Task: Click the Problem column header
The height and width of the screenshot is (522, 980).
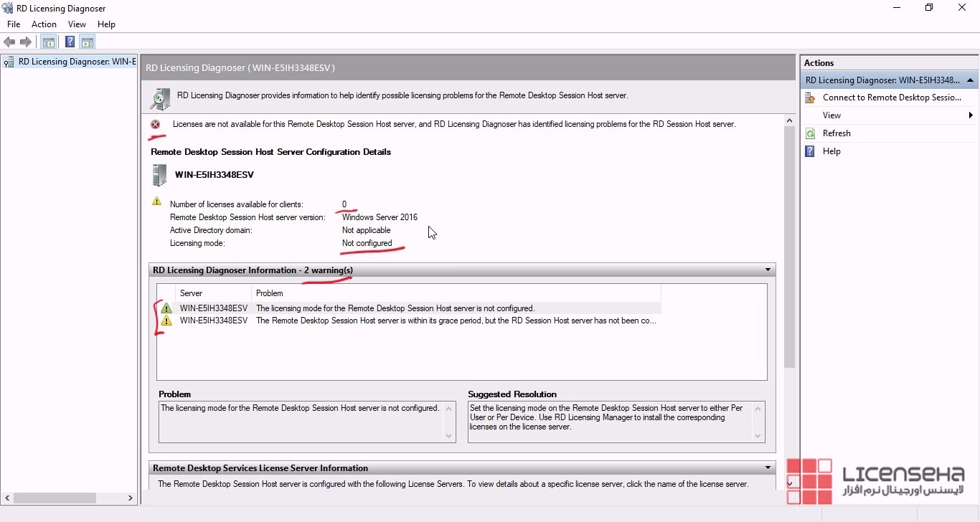Action: [270, 293]
